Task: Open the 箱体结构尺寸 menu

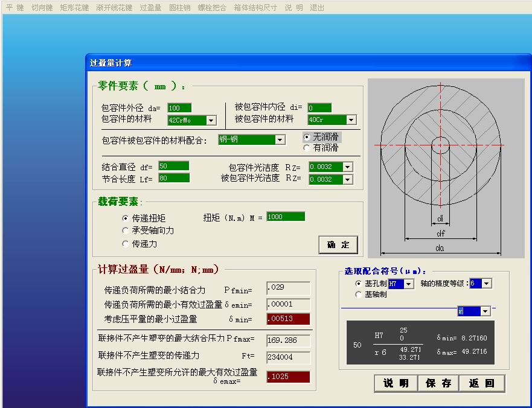Action: [x=255, y=7]
